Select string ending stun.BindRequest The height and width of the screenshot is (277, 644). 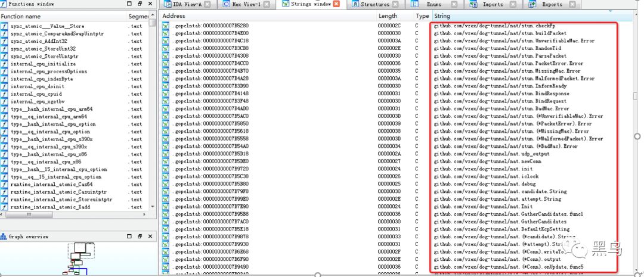(x=500, y=101)
